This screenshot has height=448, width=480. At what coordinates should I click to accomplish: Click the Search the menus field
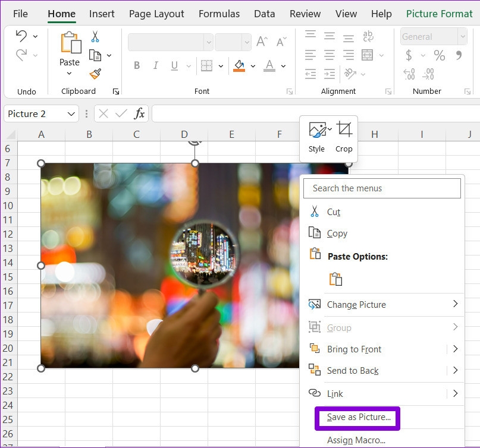click(x=382, y=188)
